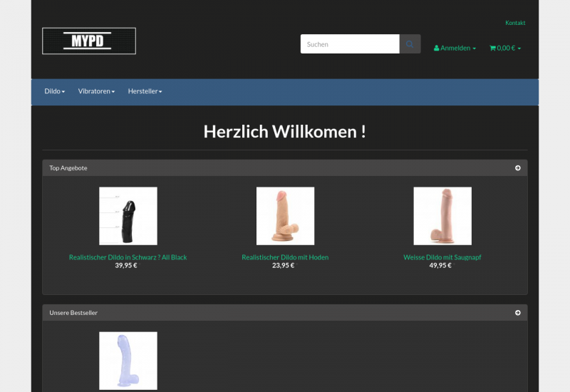
Task: Click the arrow icon in Unsere Bestseller header
Action: (517, 313)
